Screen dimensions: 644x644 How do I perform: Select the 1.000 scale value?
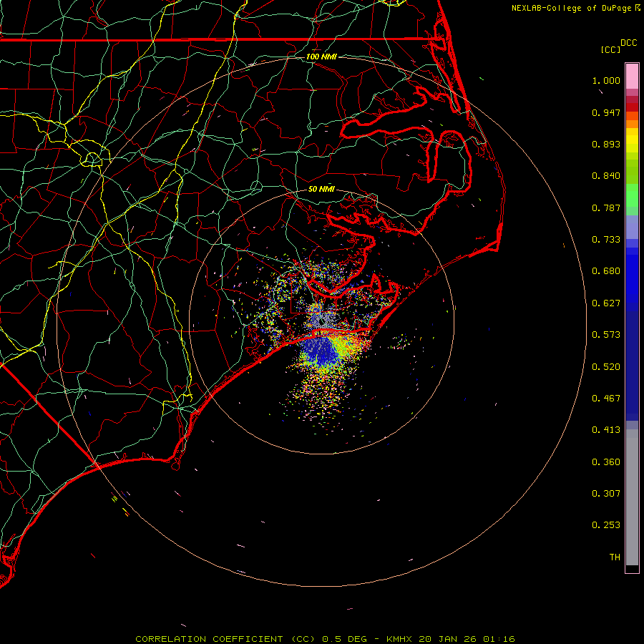(x=606, y=80)
